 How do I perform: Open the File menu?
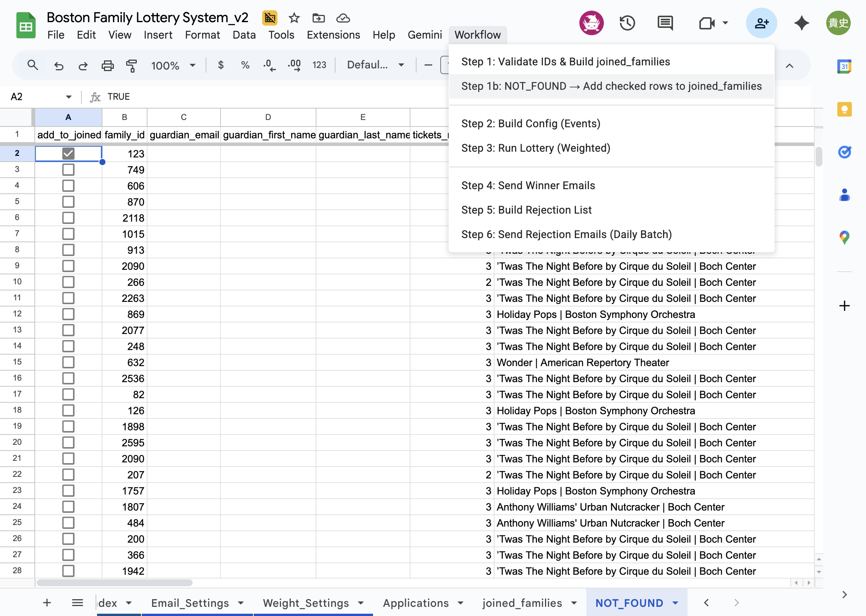[x=56, y=35]
